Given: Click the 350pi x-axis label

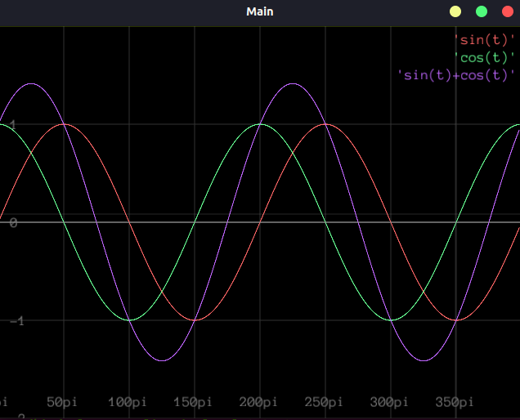Looking at the screenshot, I should point(454,402).
